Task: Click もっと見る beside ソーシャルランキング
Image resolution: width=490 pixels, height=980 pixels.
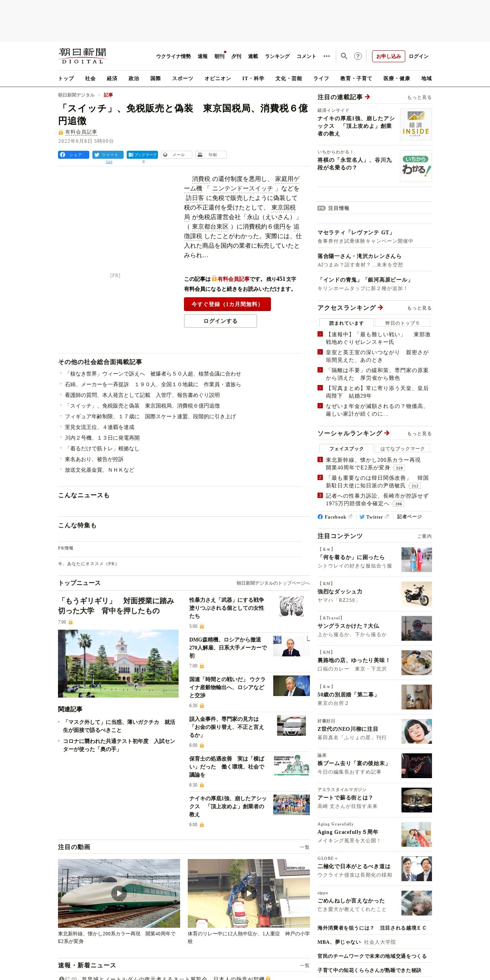Action: coord(419,434)
